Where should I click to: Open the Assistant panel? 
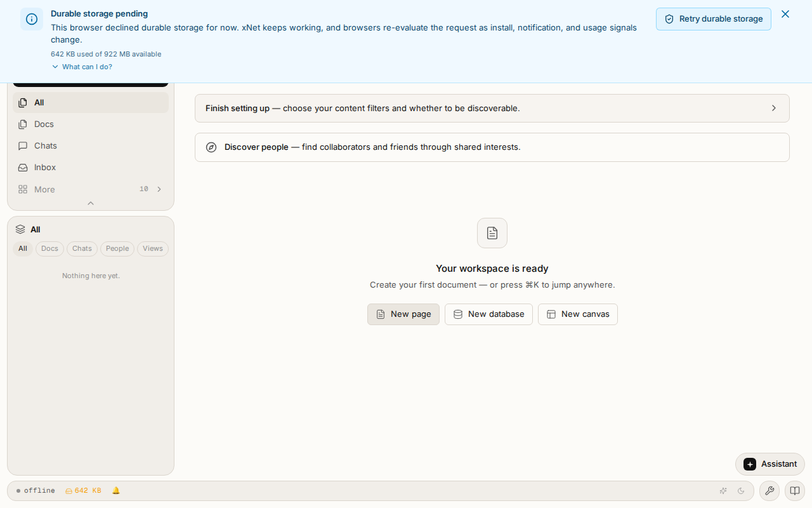(x=770, y=464)
